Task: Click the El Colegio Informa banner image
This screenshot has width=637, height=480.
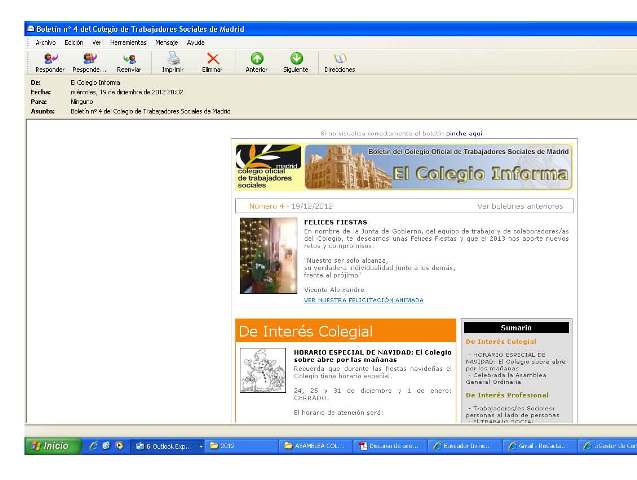Action: click(438, 167)
